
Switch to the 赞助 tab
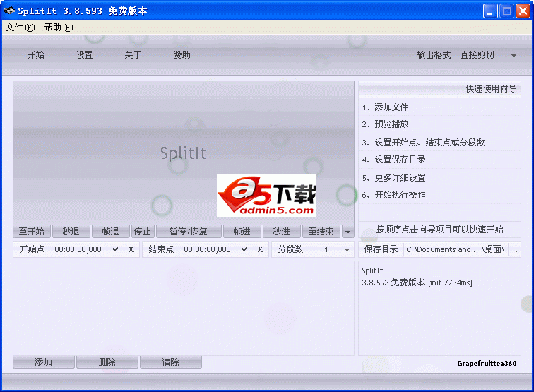click(x=182, y=55)
